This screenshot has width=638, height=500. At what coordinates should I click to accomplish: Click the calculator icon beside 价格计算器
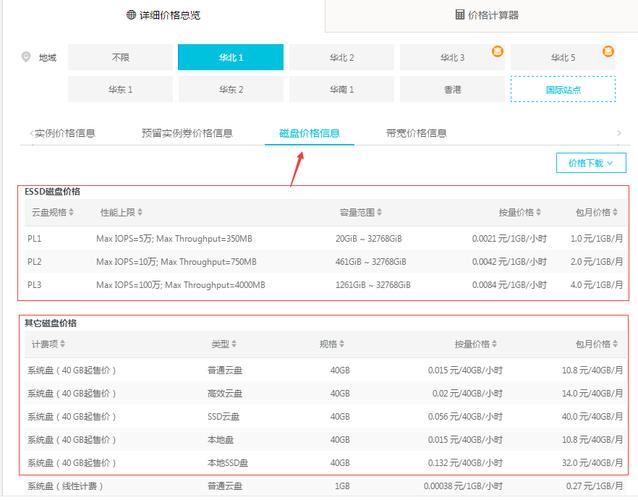pos(459,15)
